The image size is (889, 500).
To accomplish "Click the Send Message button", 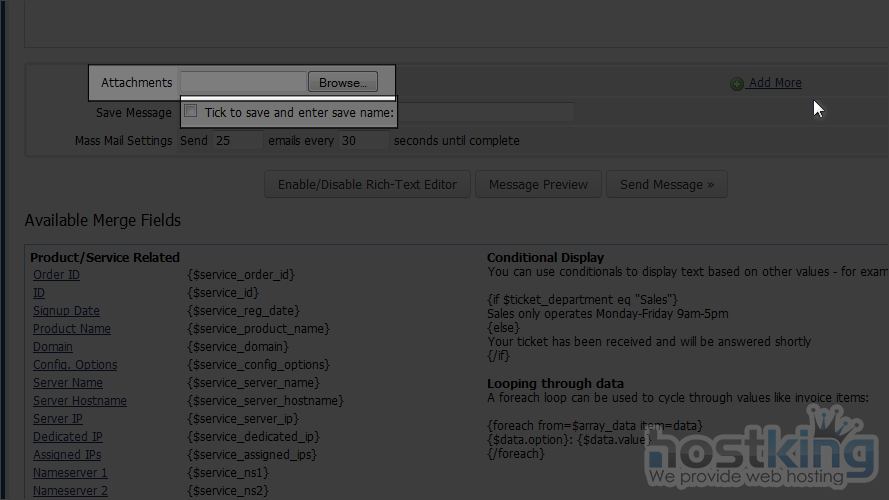I will coord(666,184).
